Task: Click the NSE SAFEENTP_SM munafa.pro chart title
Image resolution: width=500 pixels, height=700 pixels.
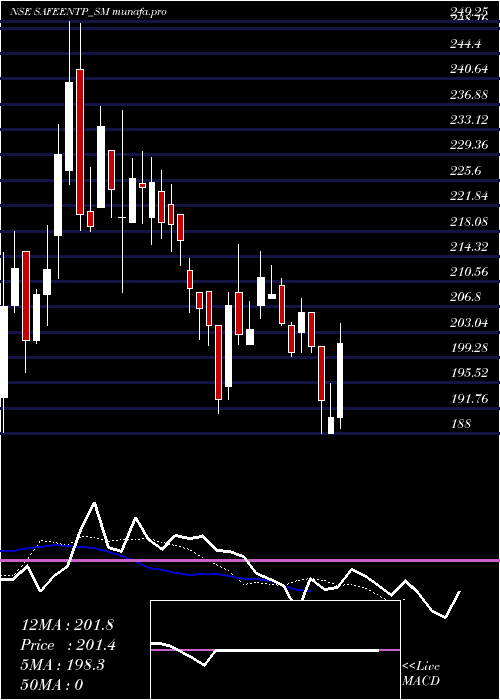Action: coord(88,12)
